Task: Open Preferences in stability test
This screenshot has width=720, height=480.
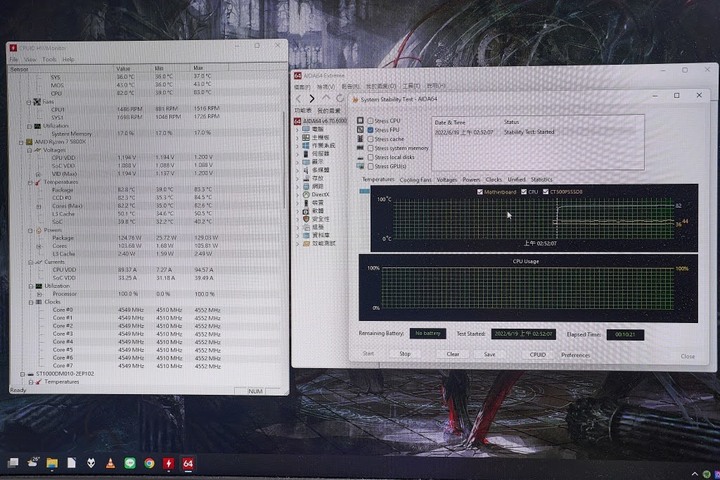Action: click(575, 355)
